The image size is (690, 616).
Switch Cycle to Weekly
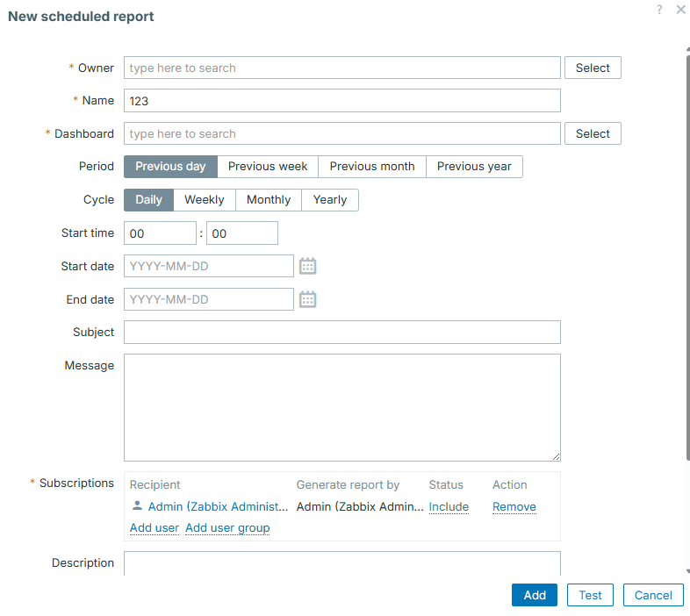tap(205, 200)
